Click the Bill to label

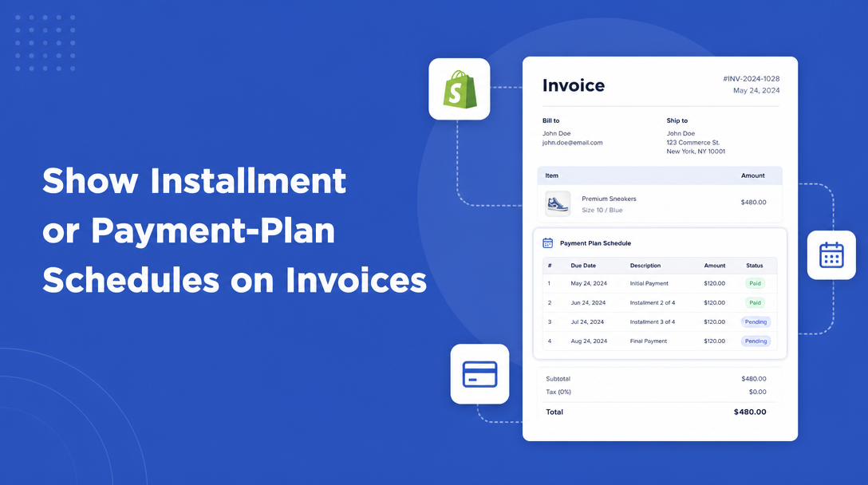click(x=550, y=120)
